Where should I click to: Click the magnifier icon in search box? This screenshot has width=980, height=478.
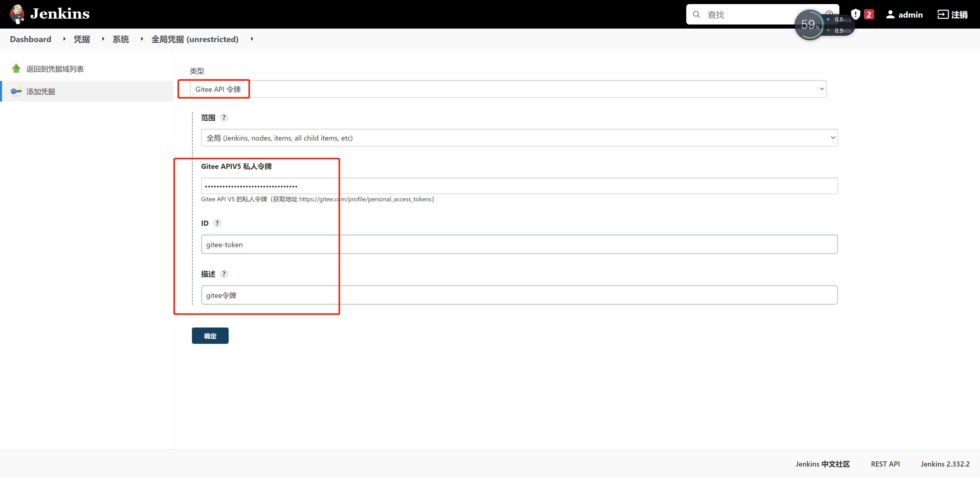[x=696, y=15]
